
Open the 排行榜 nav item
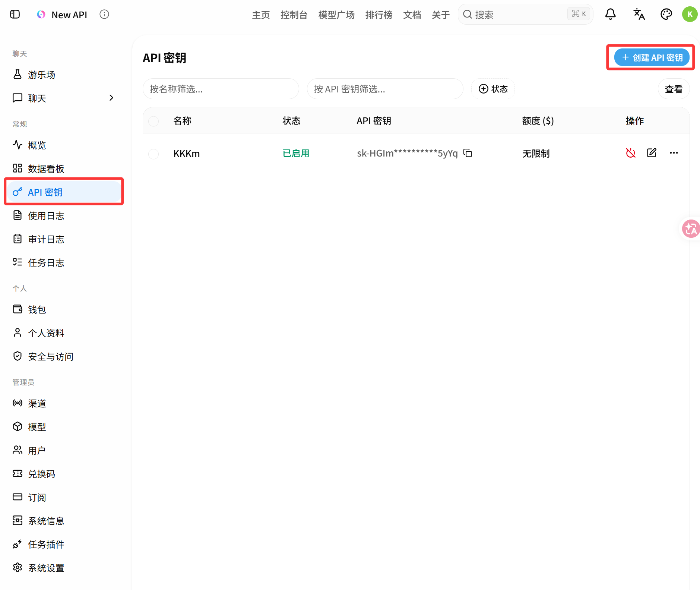pos(379,15)
